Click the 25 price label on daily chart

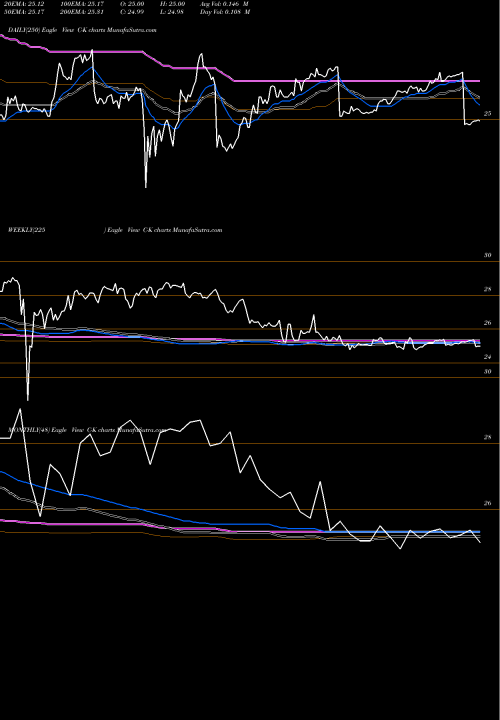pos(488,113)
